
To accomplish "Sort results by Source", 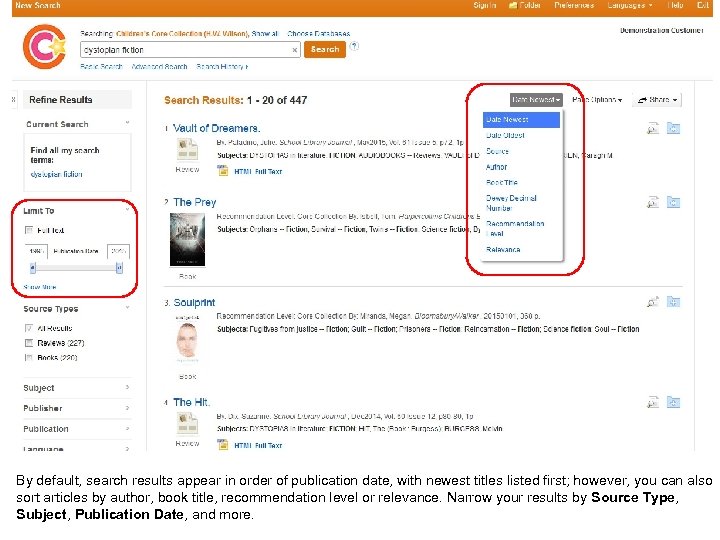I will pos(497,151).
